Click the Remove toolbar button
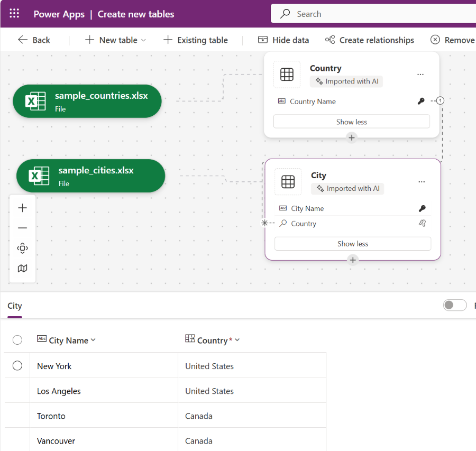 [x=453, y=40]
